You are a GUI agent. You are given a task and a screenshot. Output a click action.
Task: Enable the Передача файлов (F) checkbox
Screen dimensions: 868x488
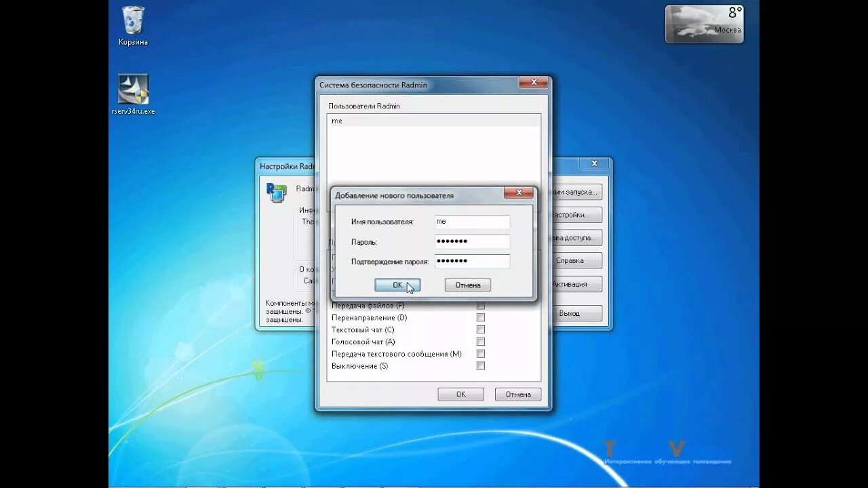tap(481, 306)
